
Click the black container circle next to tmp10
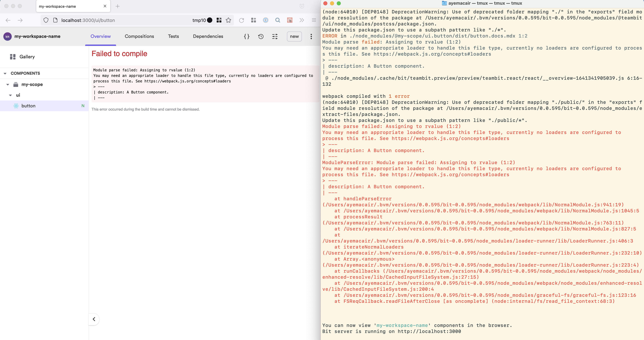[210, 20]
